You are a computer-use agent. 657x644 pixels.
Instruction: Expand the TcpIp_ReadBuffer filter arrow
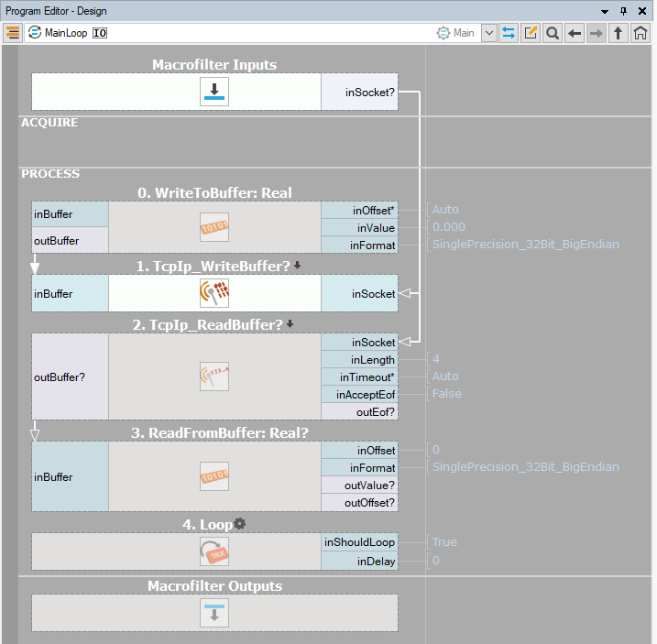click(x=290, y=323)
